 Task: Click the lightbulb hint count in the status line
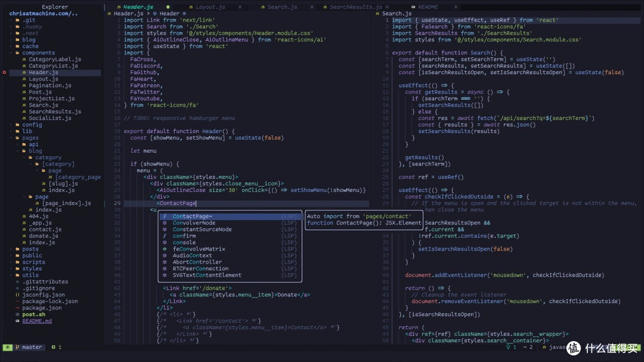coord(511,347)
